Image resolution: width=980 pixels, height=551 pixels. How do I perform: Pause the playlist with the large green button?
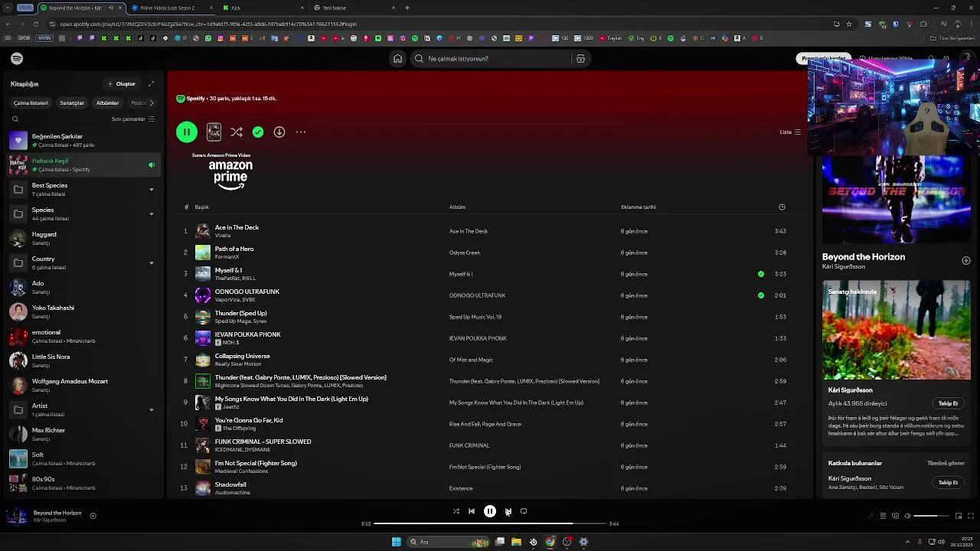[187, 132]
